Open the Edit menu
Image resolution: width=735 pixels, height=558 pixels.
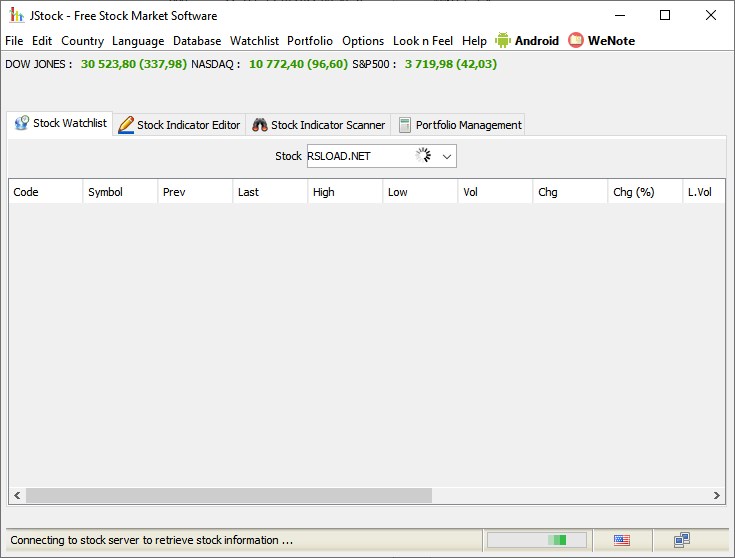42,41
